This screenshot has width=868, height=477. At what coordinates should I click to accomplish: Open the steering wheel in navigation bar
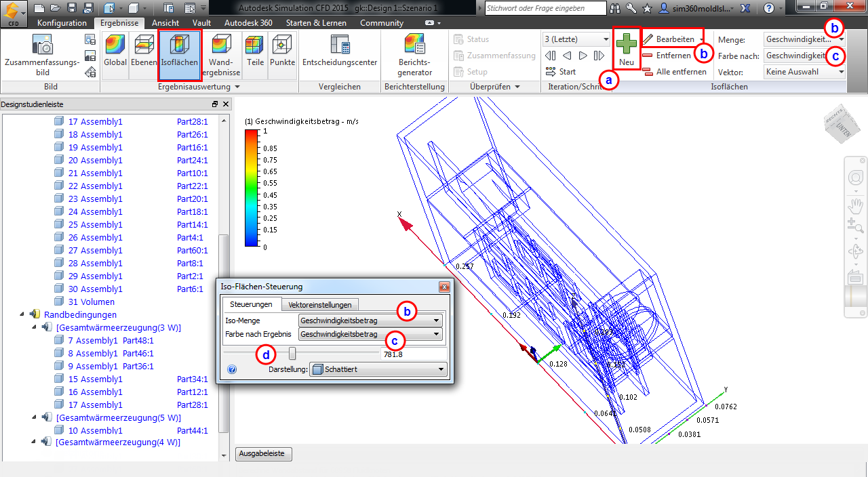click(854, 179)
